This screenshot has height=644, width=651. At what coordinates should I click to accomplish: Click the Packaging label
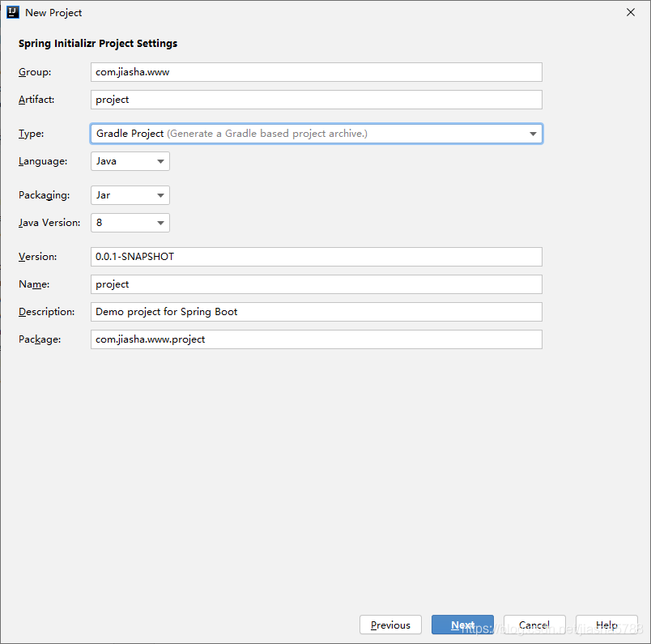point(44,195)
